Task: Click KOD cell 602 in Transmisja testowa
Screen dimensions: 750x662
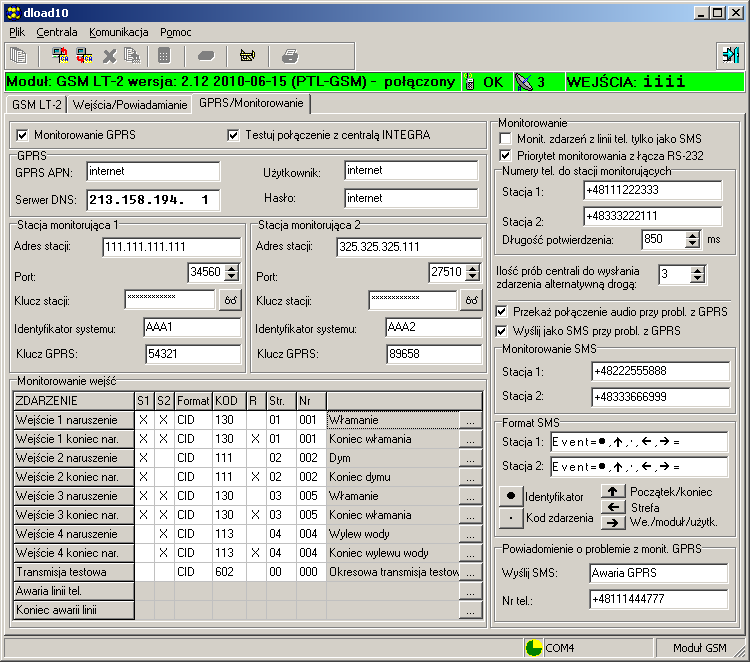Action: click(x=229, y=572)
